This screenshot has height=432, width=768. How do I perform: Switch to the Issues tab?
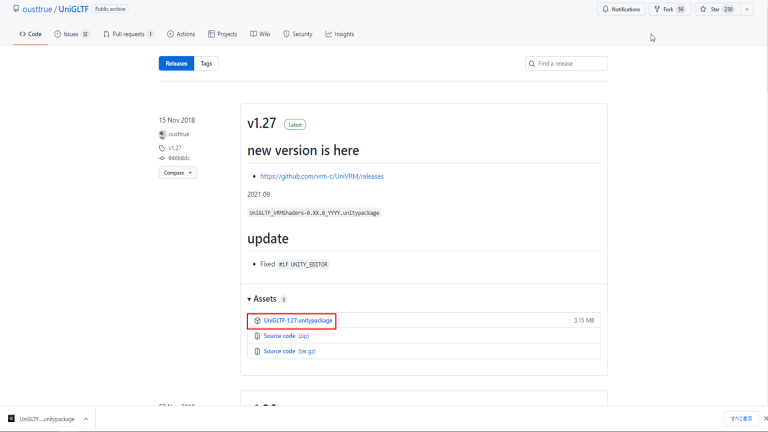pyautogui.click(x=70, y=34)
